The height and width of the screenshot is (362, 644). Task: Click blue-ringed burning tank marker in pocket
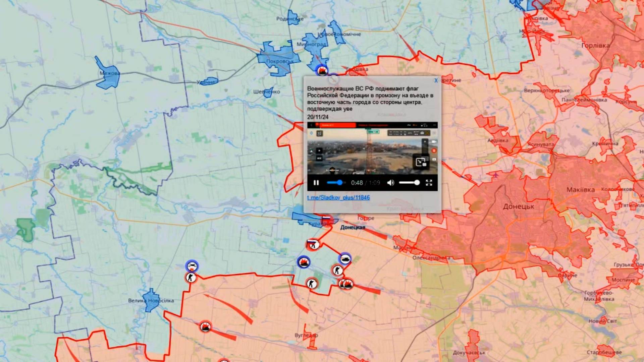(304, 262)
